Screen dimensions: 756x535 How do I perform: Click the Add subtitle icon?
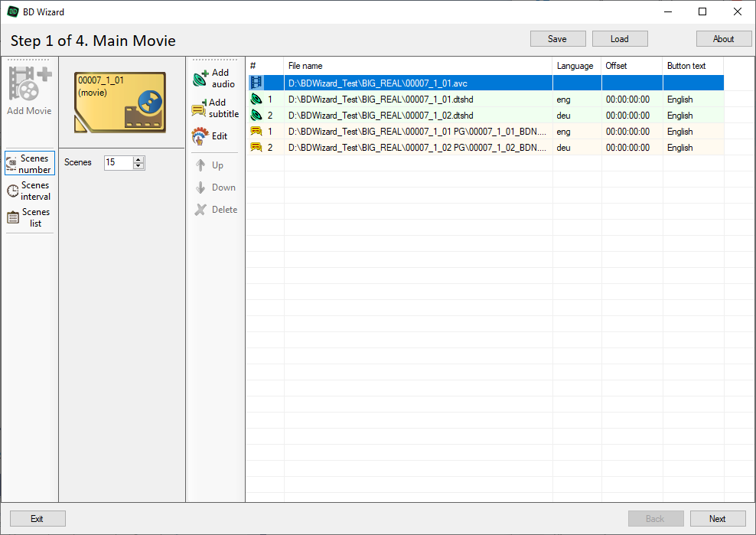point(199,108)
